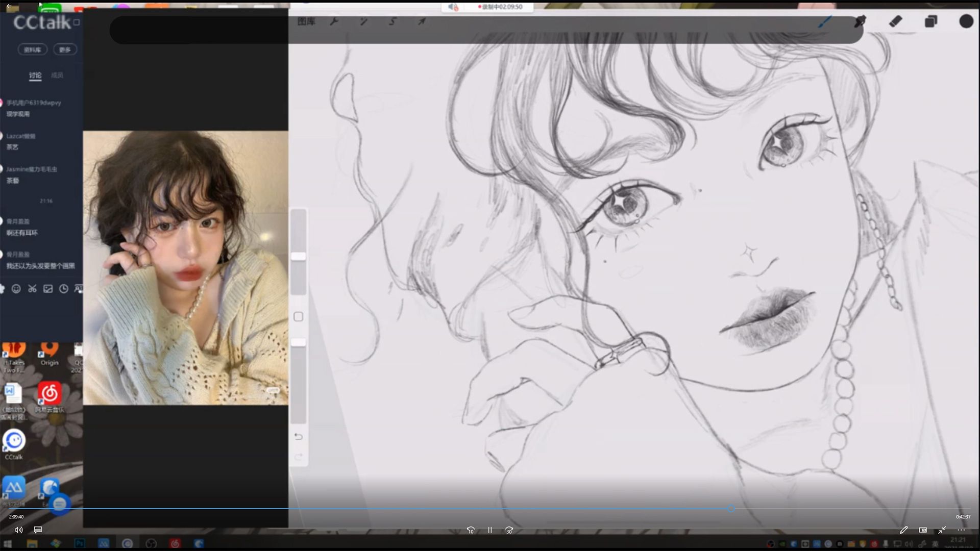Click the Windows Start button
Screen dimensions: 980x551
8,544
